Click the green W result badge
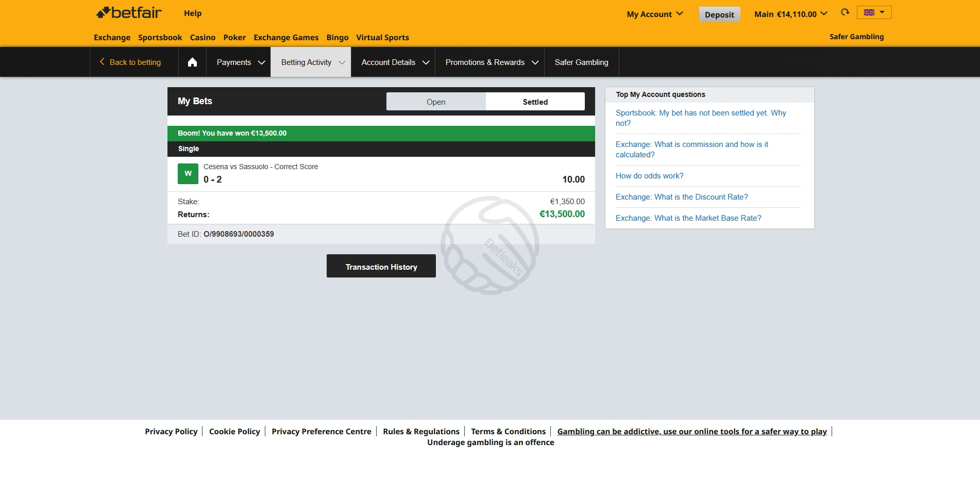980x491 pixels. pyautogui.click(x=188, y=174)
